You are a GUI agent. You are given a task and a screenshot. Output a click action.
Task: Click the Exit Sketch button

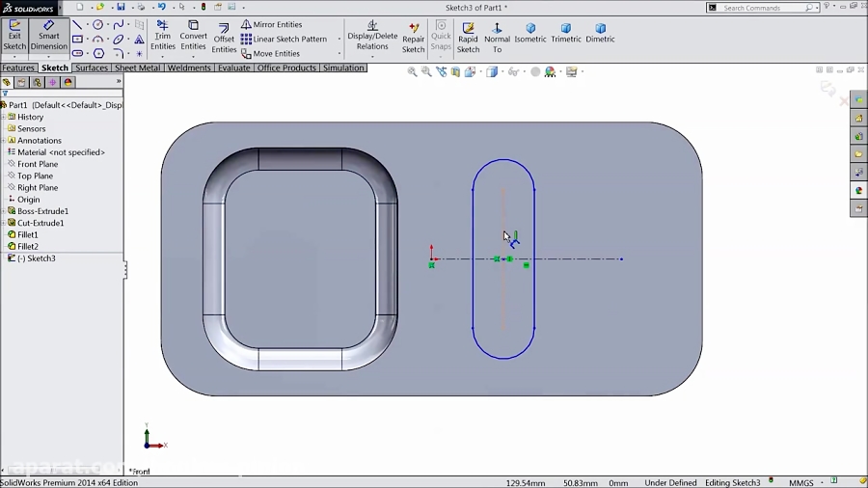(x=14, y=35)
